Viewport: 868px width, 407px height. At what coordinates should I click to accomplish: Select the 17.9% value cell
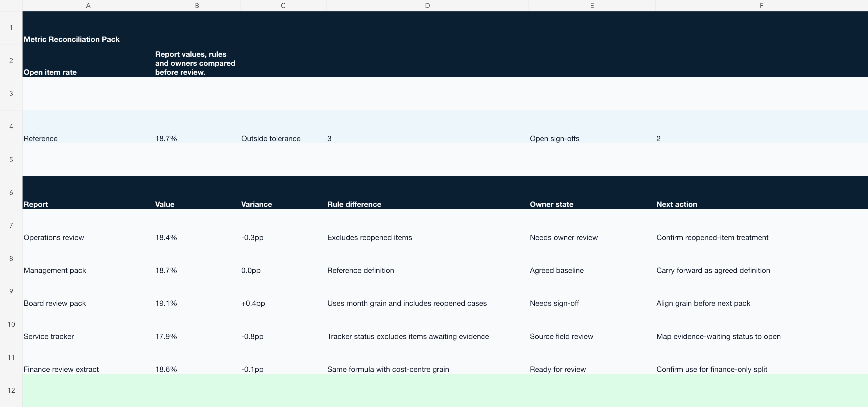point(197,325)
